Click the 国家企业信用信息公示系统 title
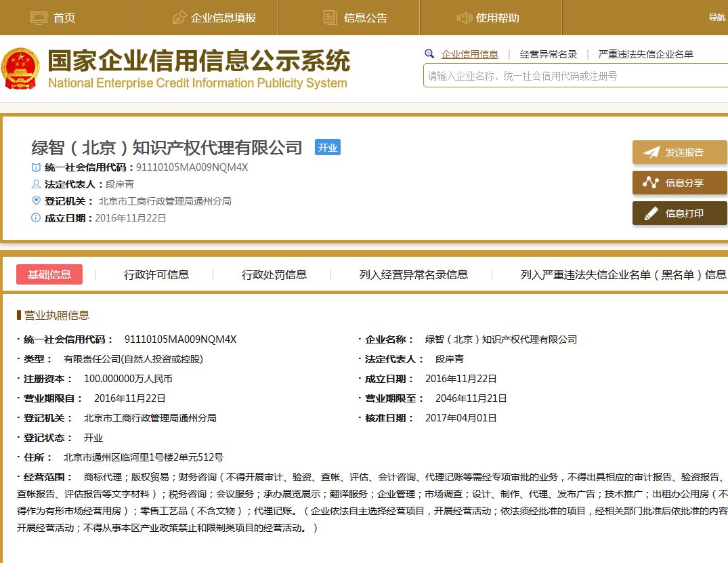Image resolution: width=728 pixels, height=563 pixels. point(198,61)
